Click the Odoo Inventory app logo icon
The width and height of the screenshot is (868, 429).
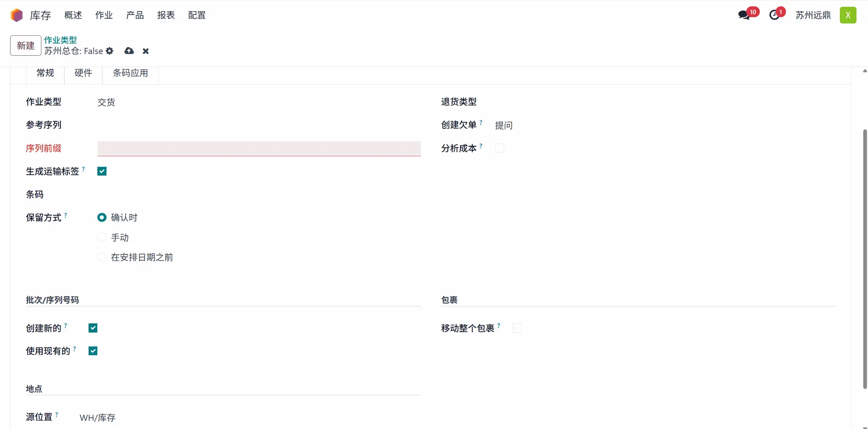17,15
